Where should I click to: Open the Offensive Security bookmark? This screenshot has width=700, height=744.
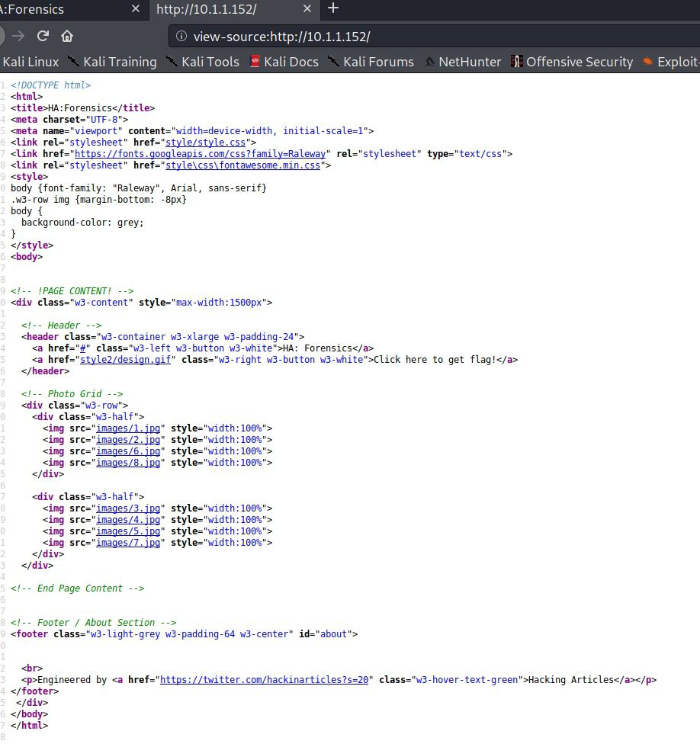click(572, 62)
